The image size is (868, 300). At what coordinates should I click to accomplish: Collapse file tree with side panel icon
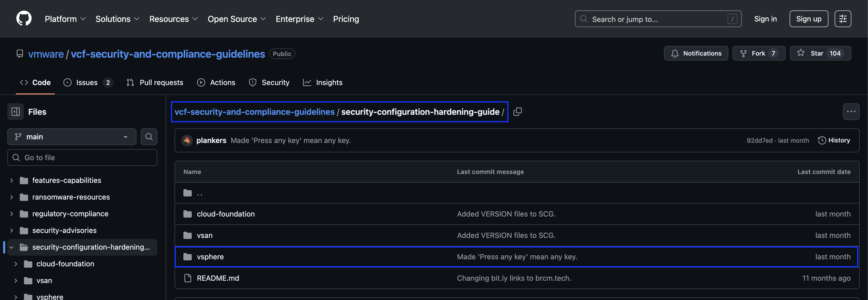[16, 112]
